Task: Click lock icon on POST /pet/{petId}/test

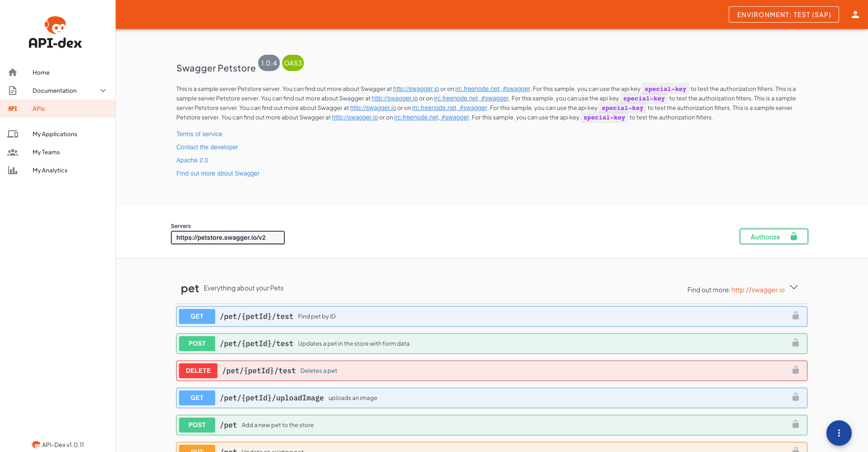Action: coord(795,343)
